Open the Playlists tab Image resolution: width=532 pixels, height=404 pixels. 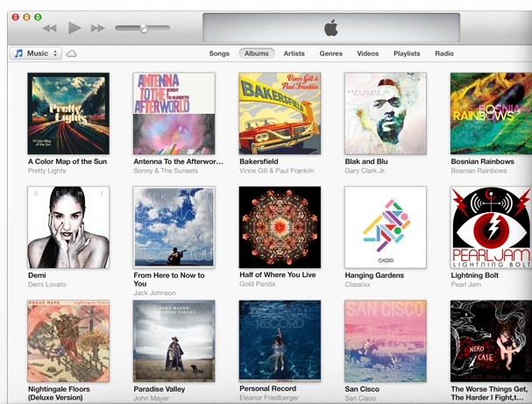point(407,53)
